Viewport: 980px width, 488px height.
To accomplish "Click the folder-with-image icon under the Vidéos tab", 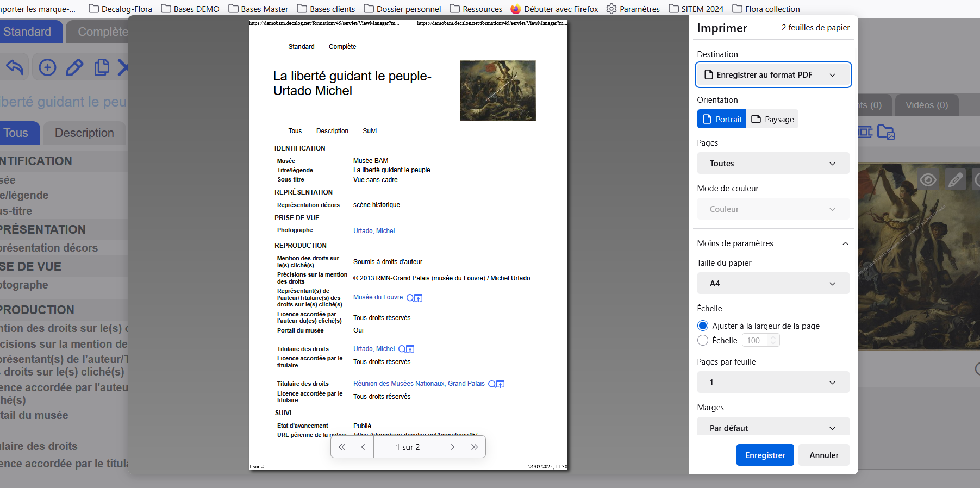I will pos(886,132).
